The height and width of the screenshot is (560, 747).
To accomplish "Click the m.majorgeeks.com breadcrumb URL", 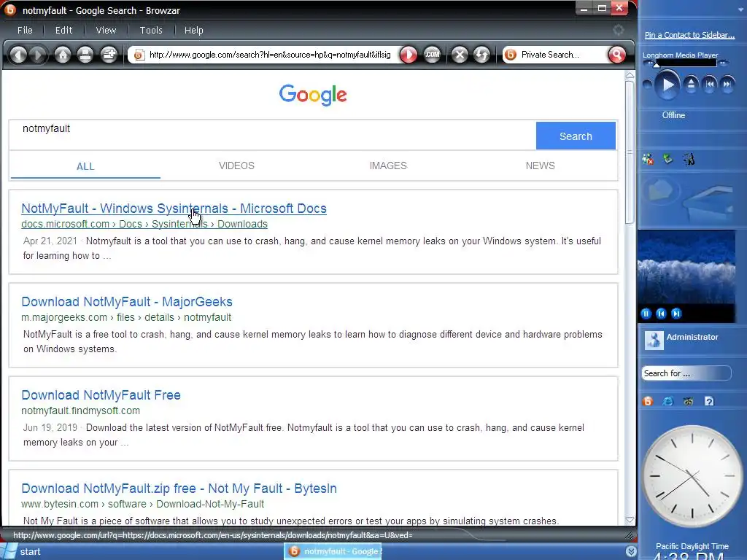I will point(126,317).
